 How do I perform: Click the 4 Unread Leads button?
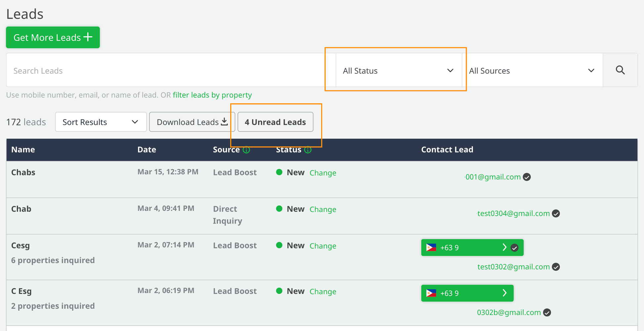point(275,122)
